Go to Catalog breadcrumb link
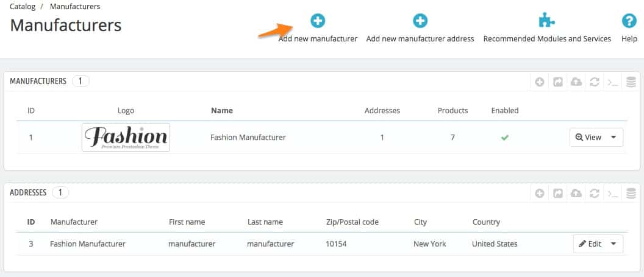 point(22,7)
